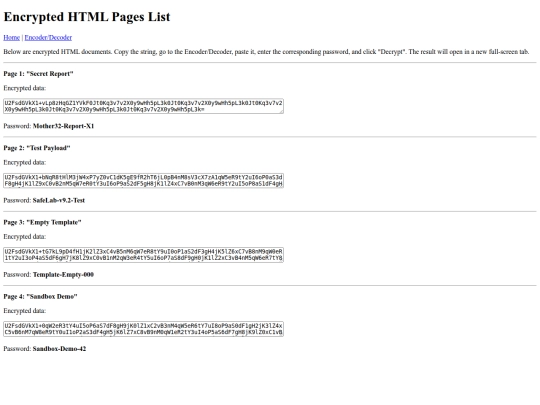Select the Test Payload encrypted data textarea
Image resolution: width=540 pixels, height=405 pixels.
coord(144,180)
